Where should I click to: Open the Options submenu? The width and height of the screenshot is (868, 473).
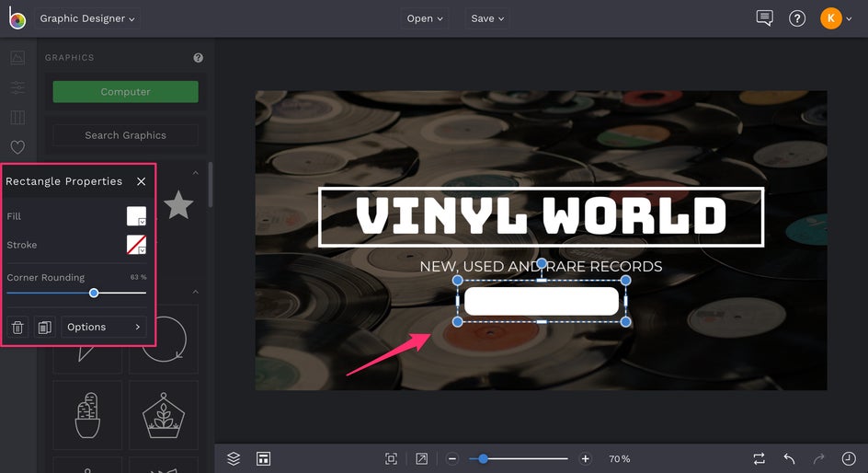104,327
